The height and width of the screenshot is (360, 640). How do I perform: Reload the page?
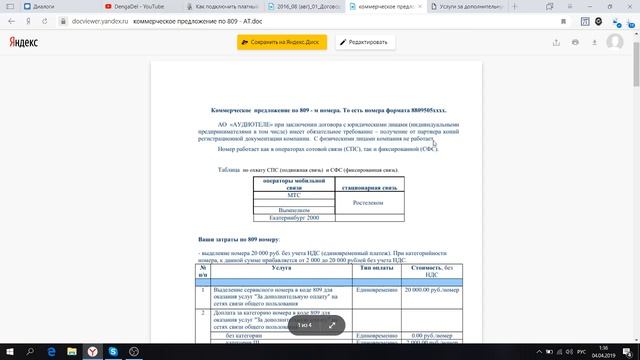44,21
